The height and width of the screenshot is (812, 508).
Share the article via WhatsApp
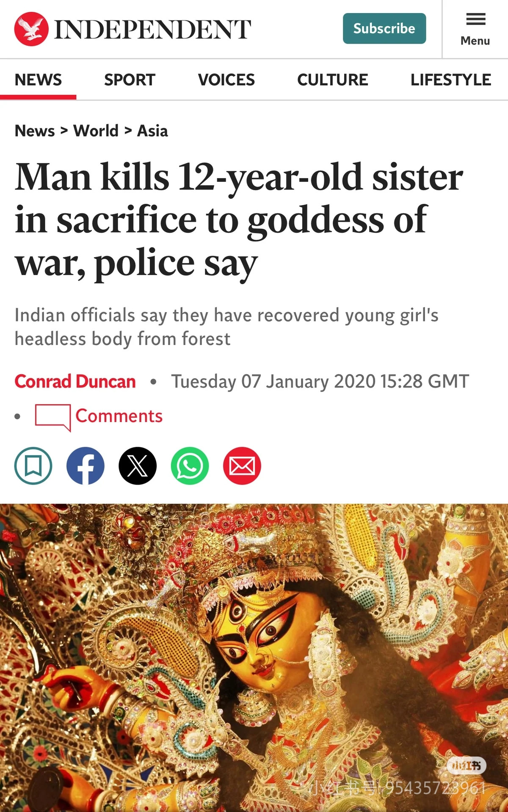tap(190, 466)
